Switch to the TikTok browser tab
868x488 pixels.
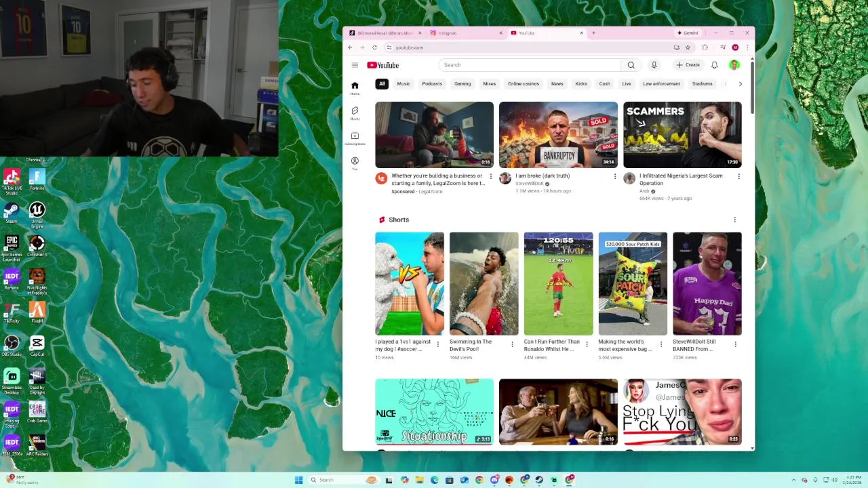(x=384, y=33)
